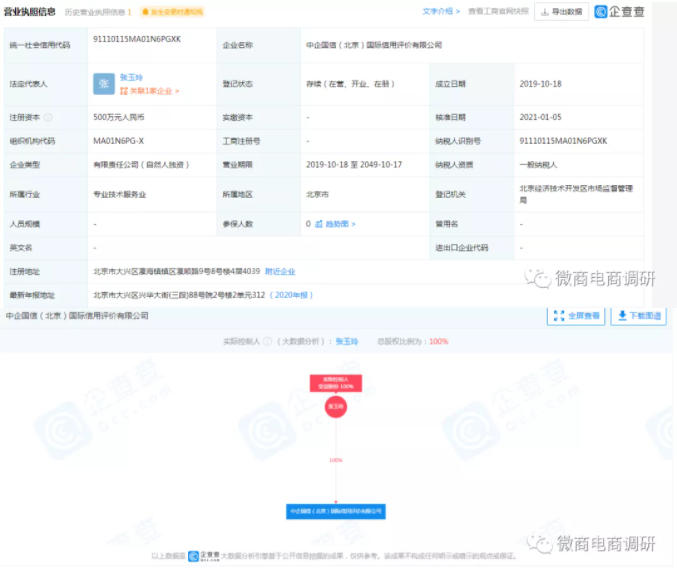Open the 趋势图 trend chart link
This screenshot has width=677, height=570.
click(x=340, y=224)
